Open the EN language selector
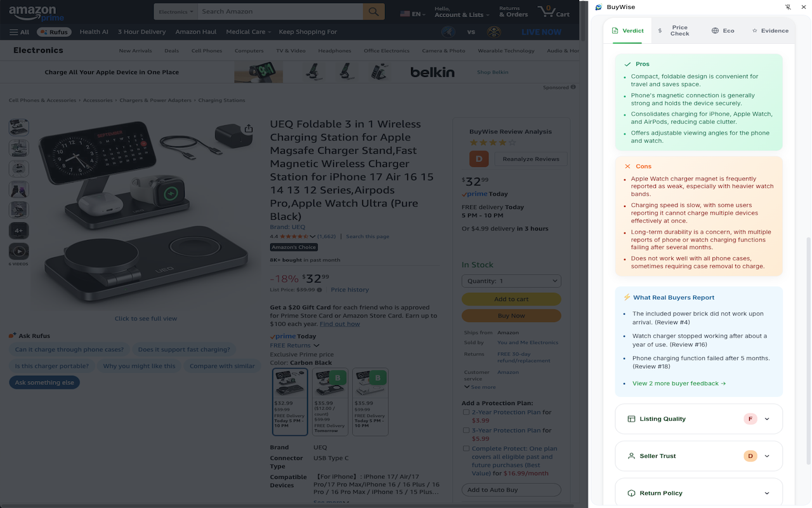 coord(412,13)
